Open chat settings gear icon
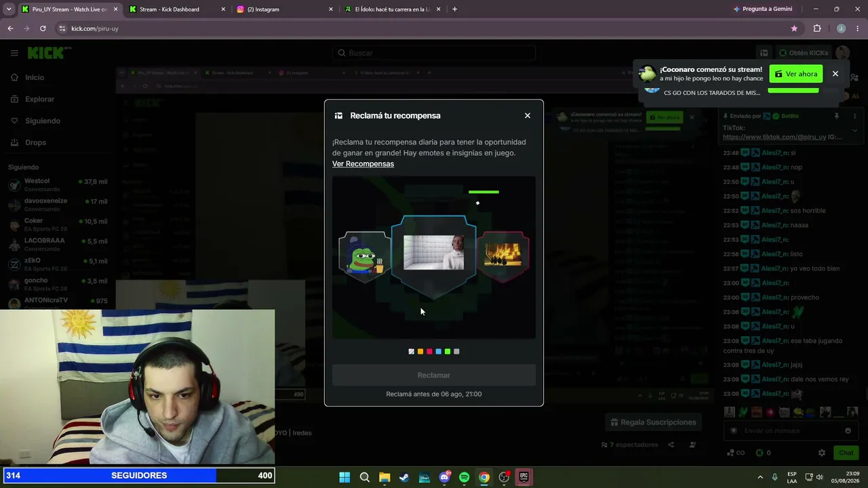 pos(822,453)
